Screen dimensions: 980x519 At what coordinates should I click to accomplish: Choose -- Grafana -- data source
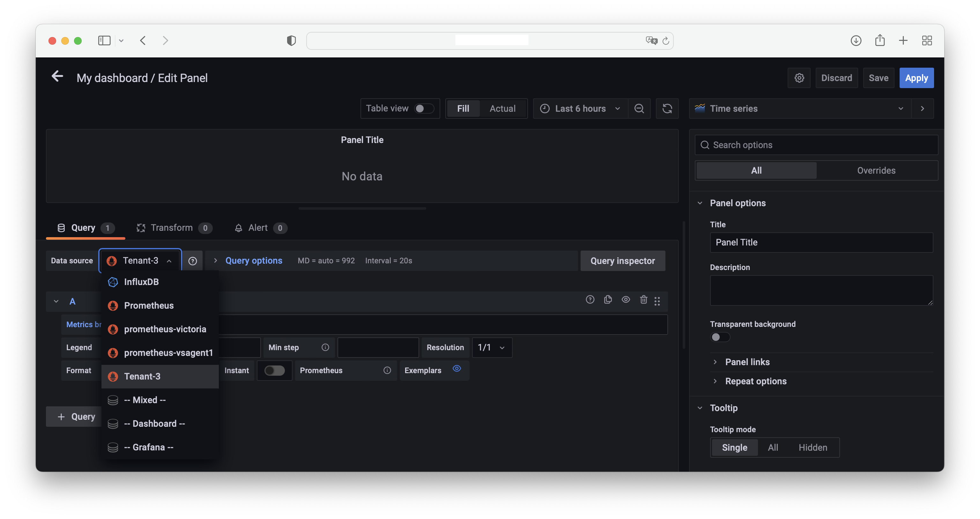[x=160, y=447]
